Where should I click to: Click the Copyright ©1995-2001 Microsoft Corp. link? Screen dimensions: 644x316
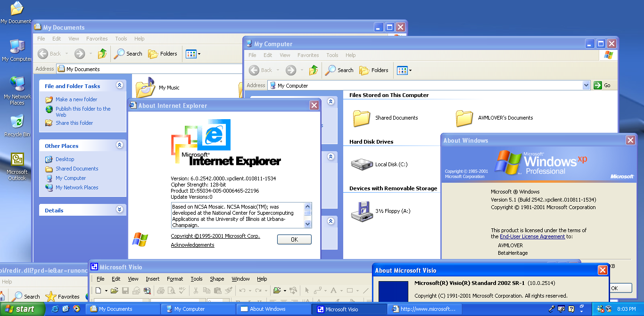pyautogui.click(x=215, y=236)
